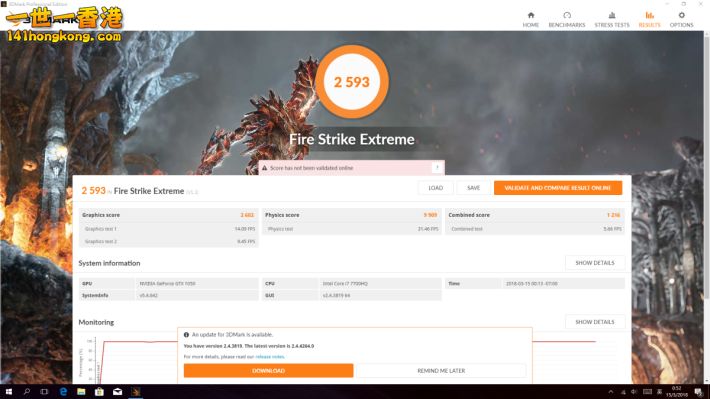Viewport: 710px width, 399px height.
Task: Launch Microsoft Edge from taskbar
Action: point(63,392)
